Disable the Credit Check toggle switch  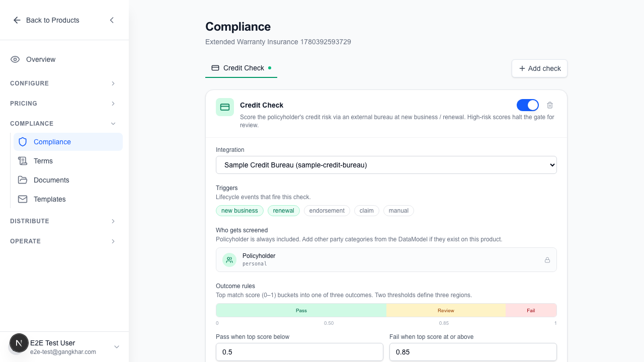click(x=528, y=105)
